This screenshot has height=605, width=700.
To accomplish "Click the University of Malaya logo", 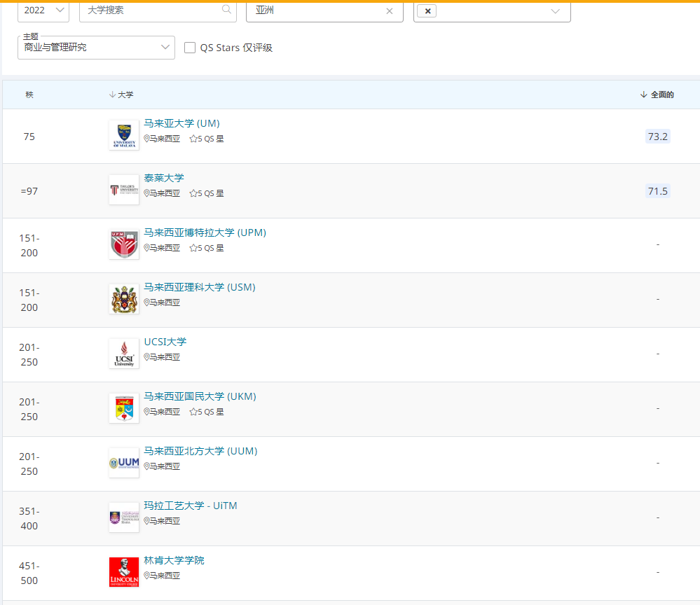I will [x=124, y=135].
